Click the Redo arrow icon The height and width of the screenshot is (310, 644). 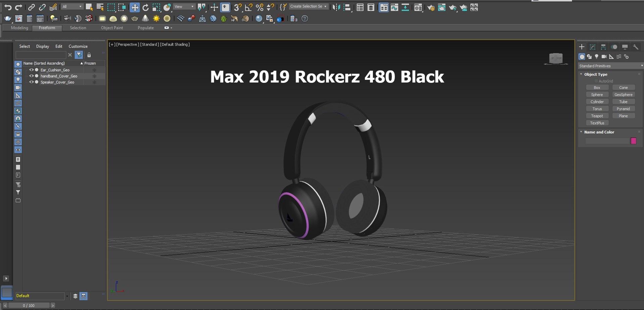coord(19,7)
